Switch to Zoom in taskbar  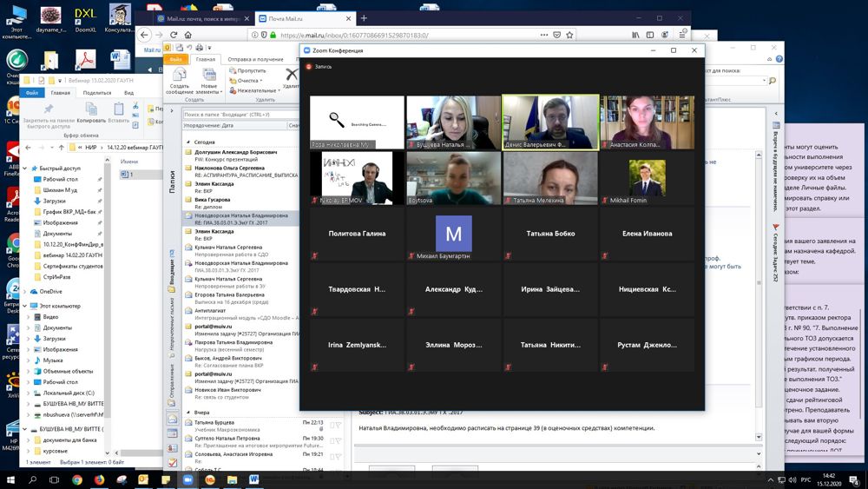click(x=187, y=480)
